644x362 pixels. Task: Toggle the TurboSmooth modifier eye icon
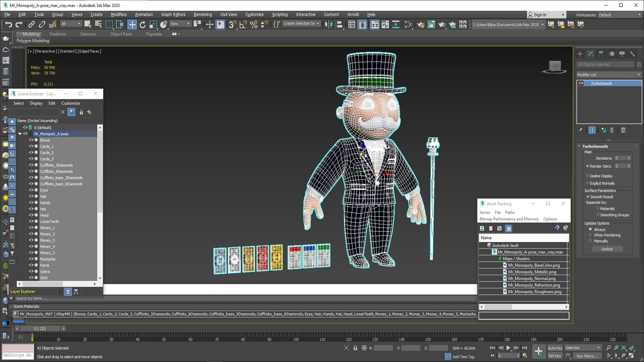(581, 83)
